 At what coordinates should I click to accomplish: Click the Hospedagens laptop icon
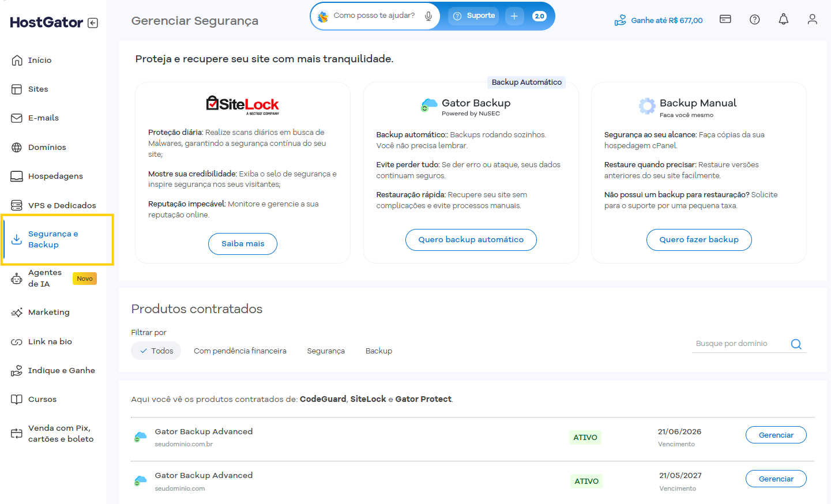17,176
